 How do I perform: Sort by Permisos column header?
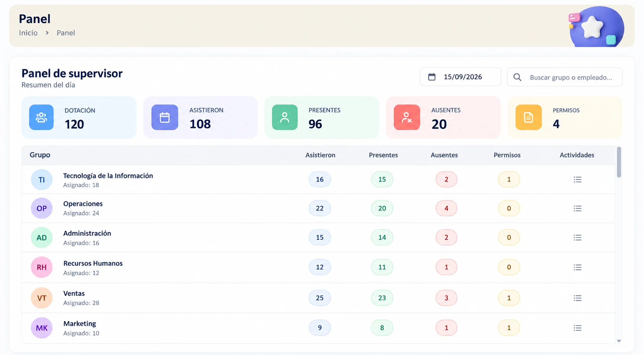click(x=507, y=155)
